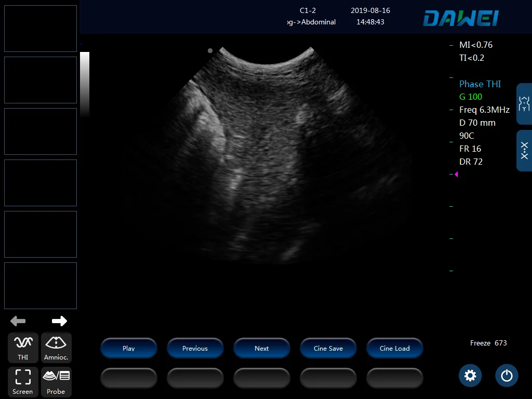This screenshot has height=399, width=532.
Task: Select the last empty thumbnail slot
Action: click(x=41, y=286)
